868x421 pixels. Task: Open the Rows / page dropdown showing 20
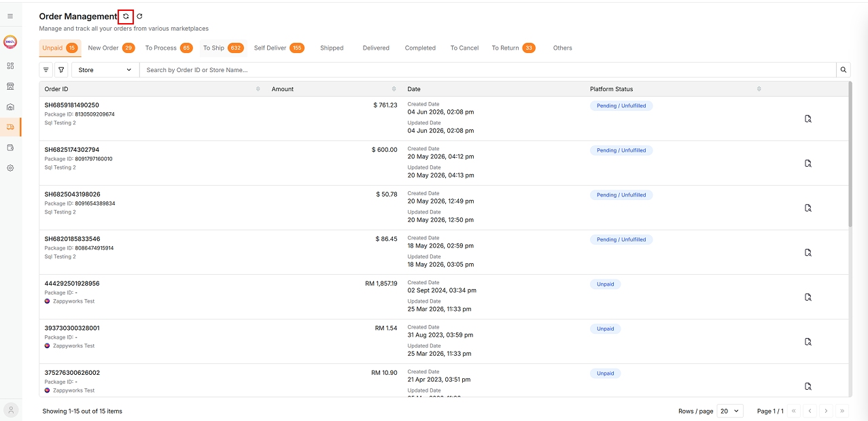coord(730,411)
